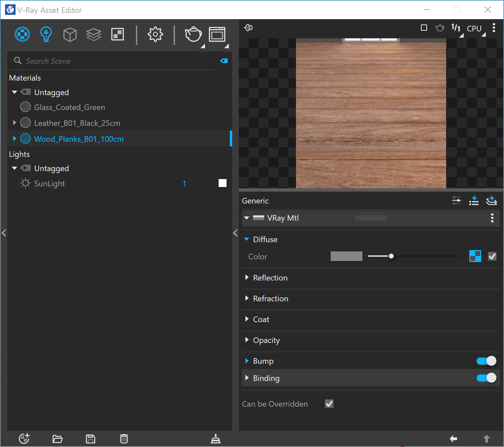Collapse the VRay Mtl layer
Screen dimensions: 504x447
click(247, 218)
